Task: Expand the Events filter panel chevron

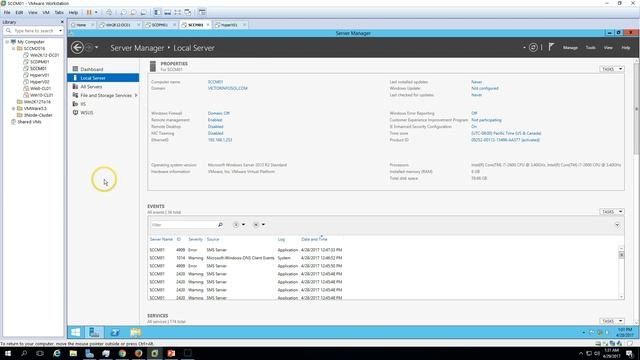Action: [x=617, y=225]
